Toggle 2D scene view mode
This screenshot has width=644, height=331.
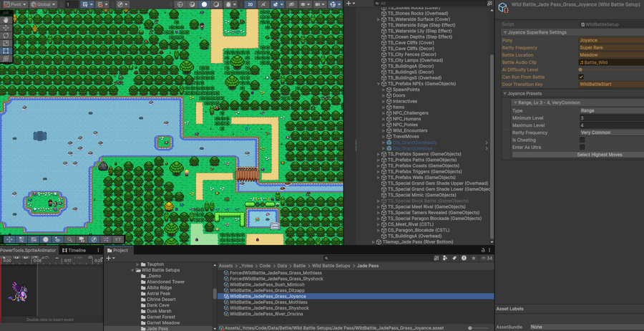coord(250,4)
